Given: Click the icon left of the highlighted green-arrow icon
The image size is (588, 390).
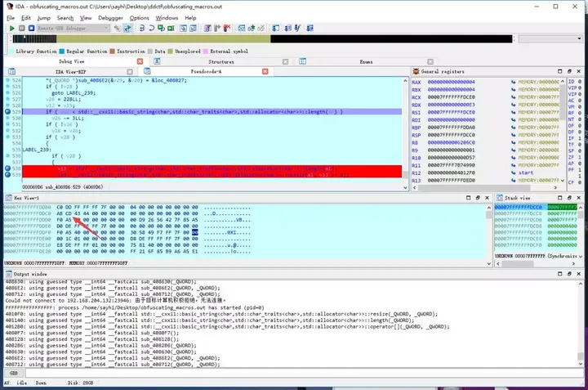Looking at the screenshot, I should point(118,28).
